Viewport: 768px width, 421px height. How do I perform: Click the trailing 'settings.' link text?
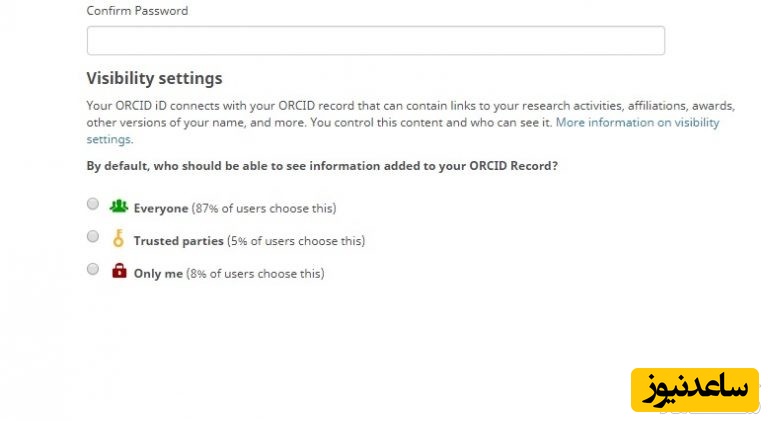[109, 139]
